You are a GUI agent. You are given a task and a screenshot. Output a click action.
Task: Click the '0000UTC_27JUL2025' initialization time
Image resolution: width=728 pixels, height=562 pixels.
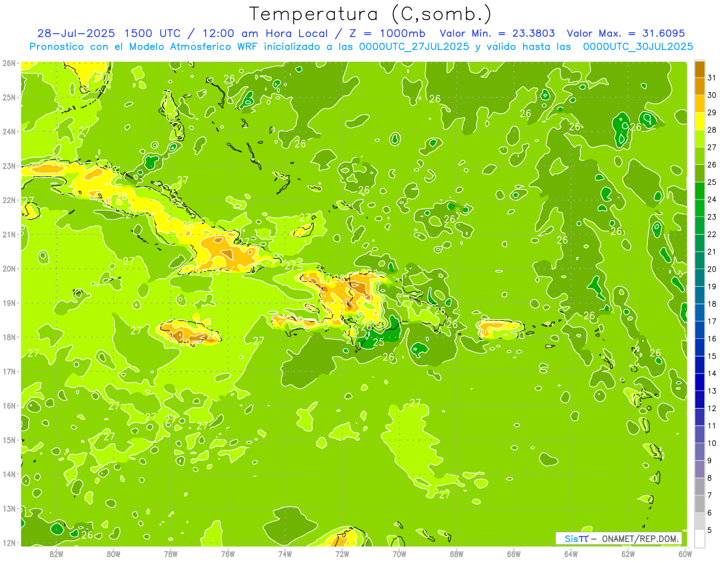414,46
